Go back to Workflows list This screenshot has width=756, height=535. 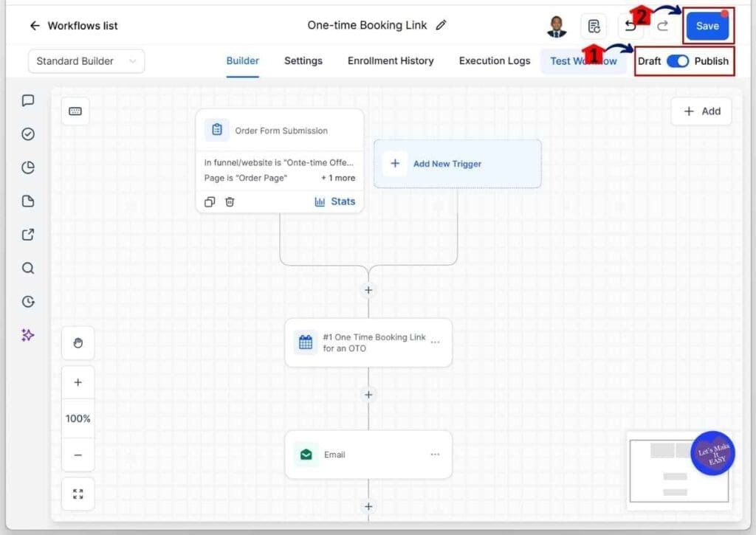click(73, 26)
